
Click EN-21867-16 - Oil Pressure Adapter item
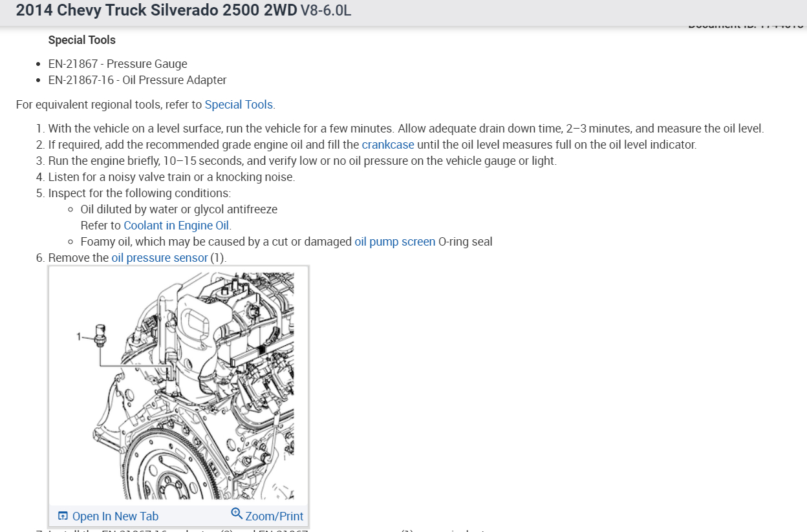point(137,80)
